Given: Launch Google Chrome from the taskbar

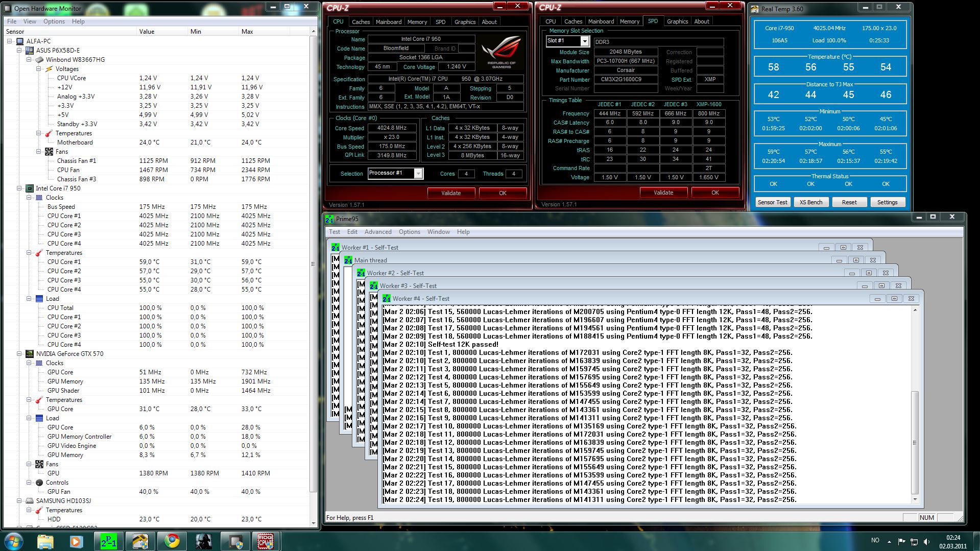Looking at the screenshot, I should click(x=172, y=541).
